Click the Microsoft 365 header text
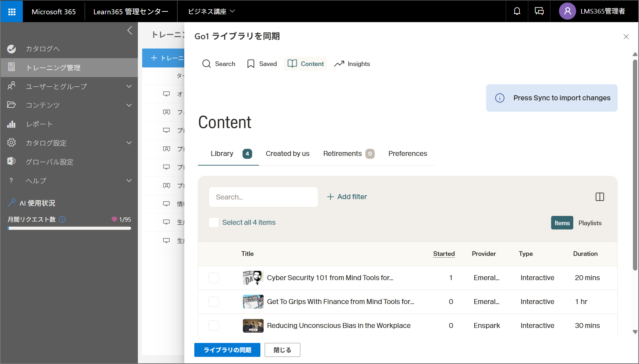The image size is (639, 364). pos(54,12)
